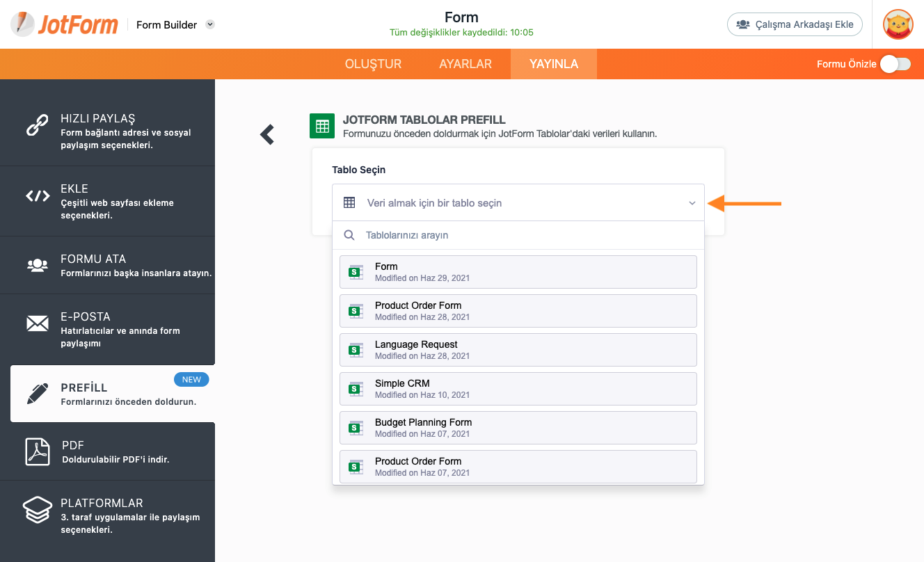Click the NEW badge on PREFILL
Image resolution: width=924 pixels, height=562 pixels.
pos(191,380)
